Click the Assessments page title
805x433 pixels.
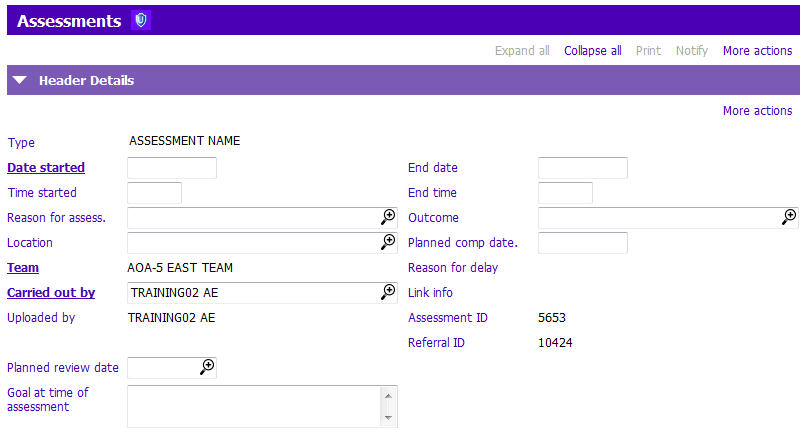(x=69, y=21)
